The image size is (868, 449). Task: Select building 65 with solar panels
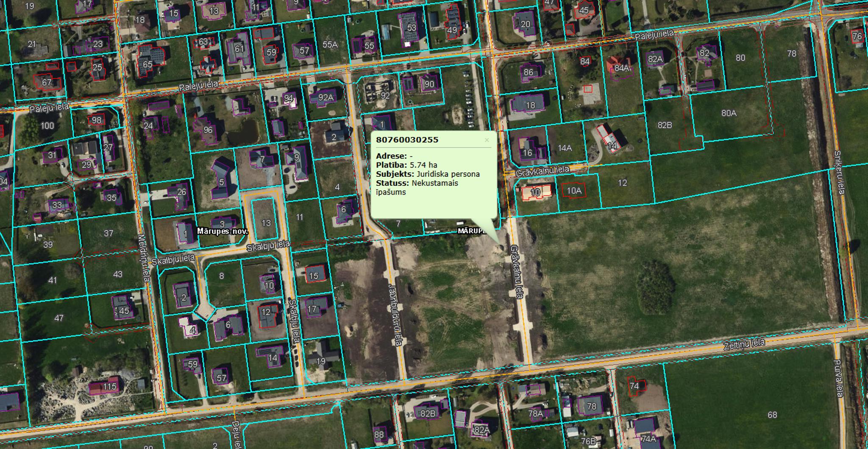[x=147, y=64]
